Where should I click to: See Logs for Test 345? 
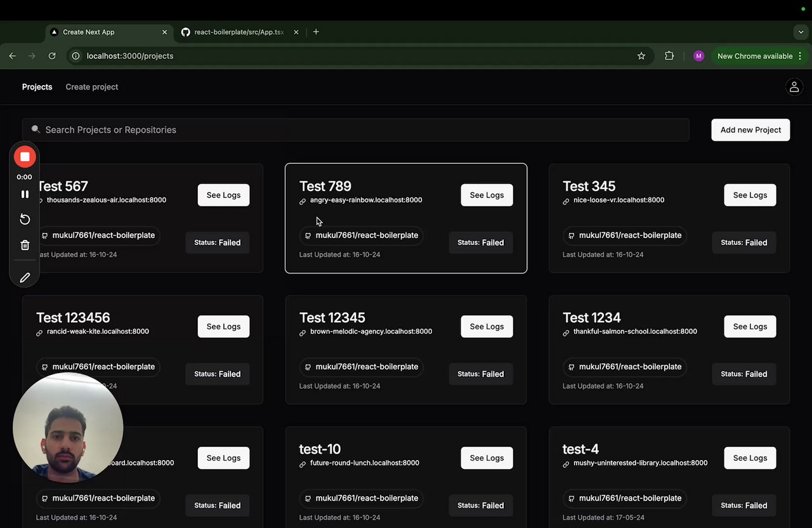tap(750, 195)
